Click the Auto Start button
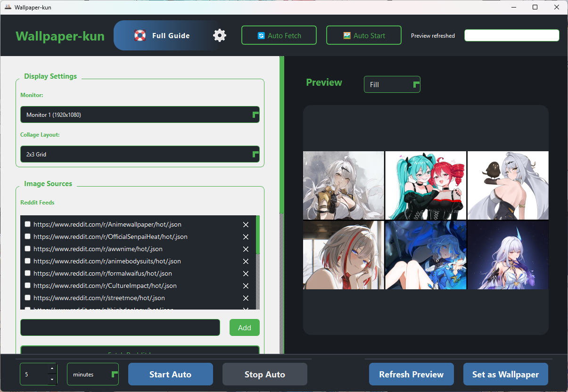This screenshot has height=392, width=568. point(364,35)
